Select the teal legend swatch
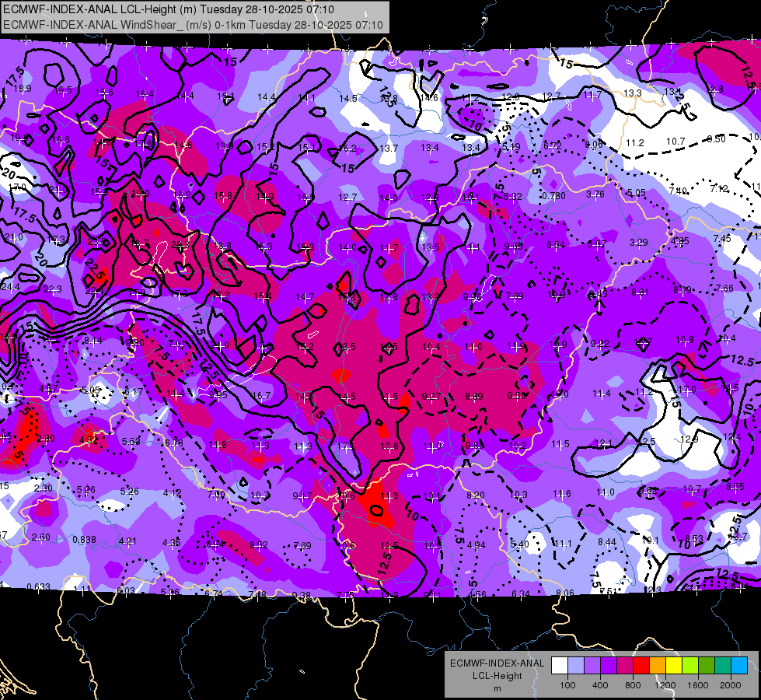Viewport: 761px width, 700px height. [x=723, y=666]
